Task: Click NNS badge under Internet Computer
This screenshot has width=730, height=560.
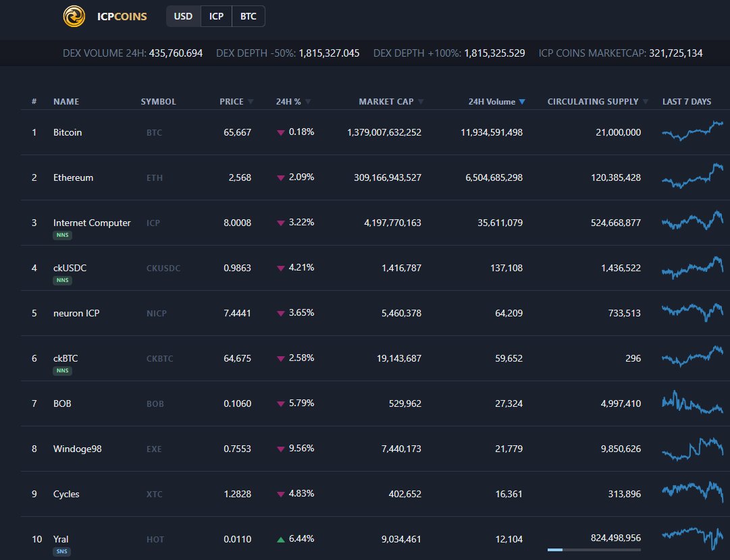Action: click(62, 235)
